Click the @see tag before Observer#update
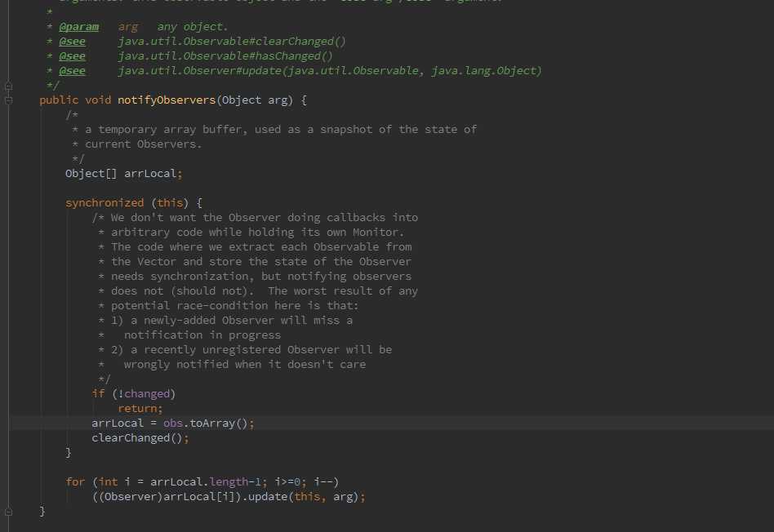Screen dimensions: 774x532 pyautogui.click(x=72, y=71)
